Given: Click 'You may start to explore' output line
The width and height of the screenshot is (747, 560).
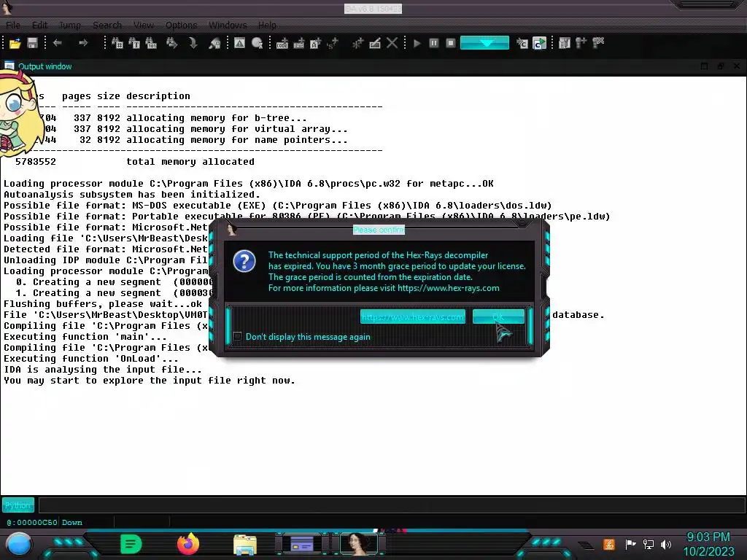Looking at the screenshot, I should (150, 381).
